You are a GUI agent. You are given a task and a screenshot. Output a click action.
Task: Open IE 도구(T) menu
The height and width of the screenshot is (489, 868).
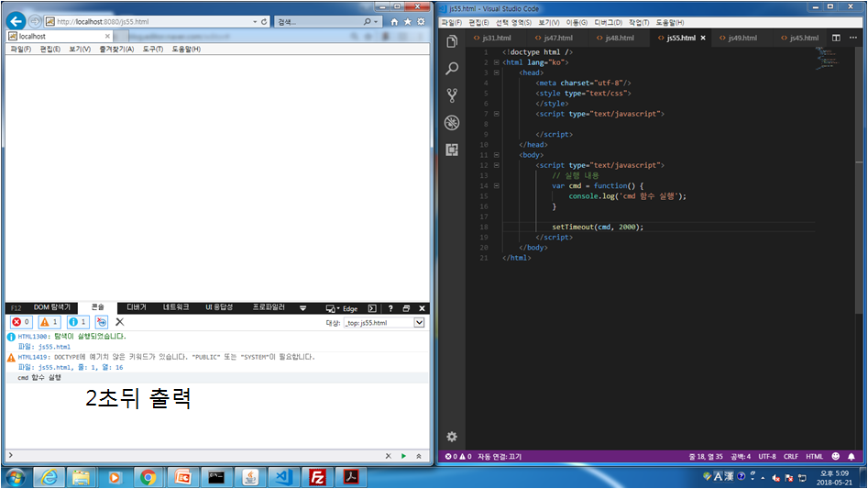tap(153, 49)
